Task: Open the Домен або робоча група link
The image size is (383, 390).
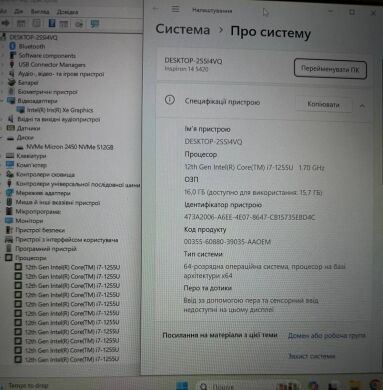Action: click(327, 335)
